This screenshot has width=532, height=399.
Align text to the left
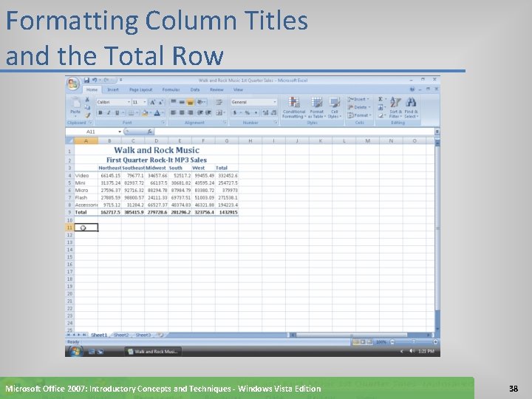click(173, 112)
